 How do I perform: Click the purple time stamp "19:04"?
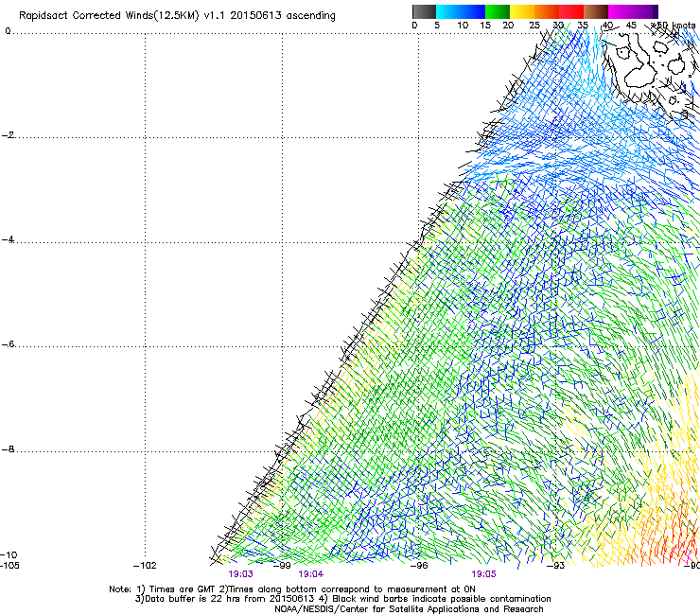[311, 574]
